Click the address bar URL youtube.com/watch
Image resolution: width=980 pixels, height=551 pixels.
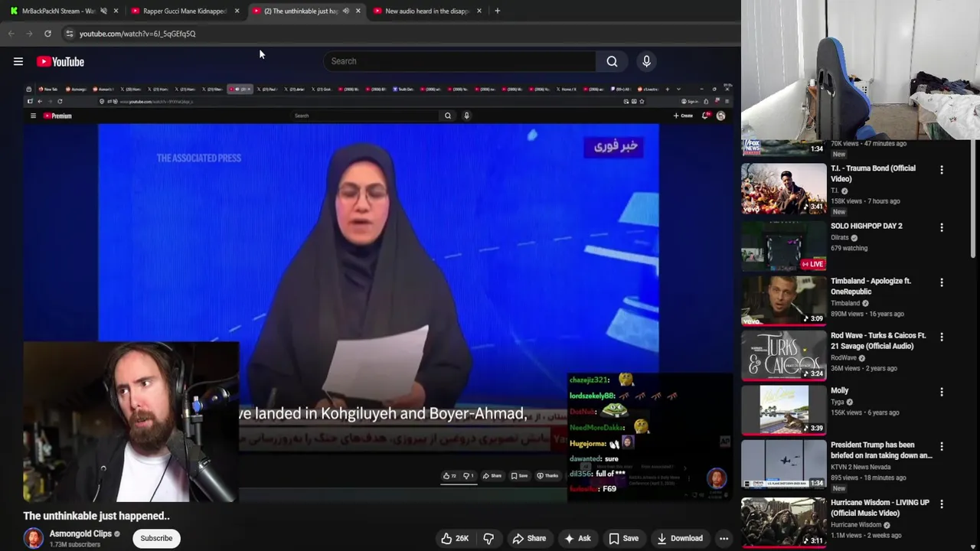point(137,34)
